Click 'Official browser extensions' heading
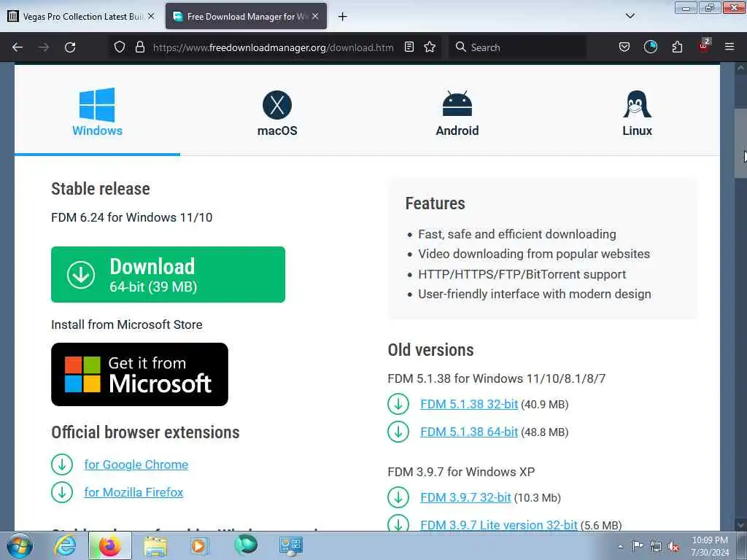 click(145, 432)
